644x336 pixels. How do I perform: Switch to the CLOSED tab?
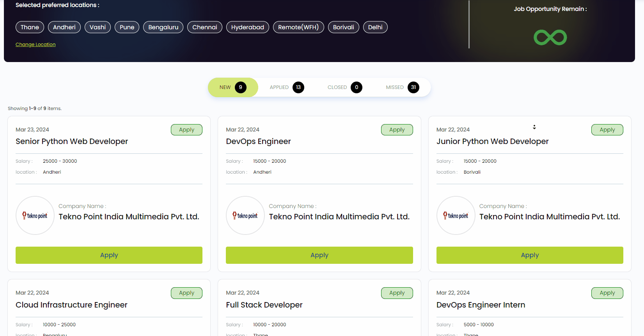[345, 87]
